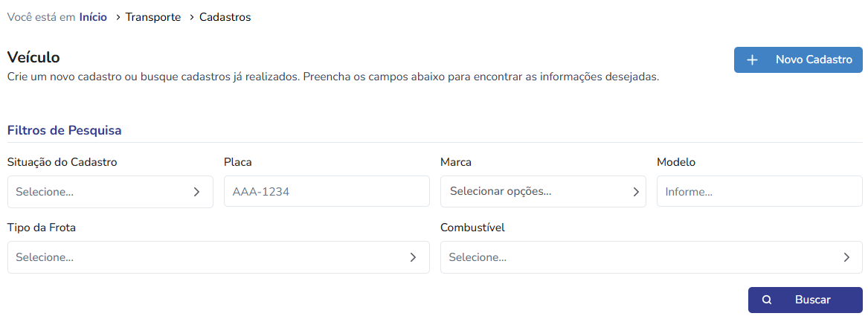Click the chevron arrow in Tipo da Frota
Image resolution: width=868 pixels, height=319 pixels.
coord(413,257)
